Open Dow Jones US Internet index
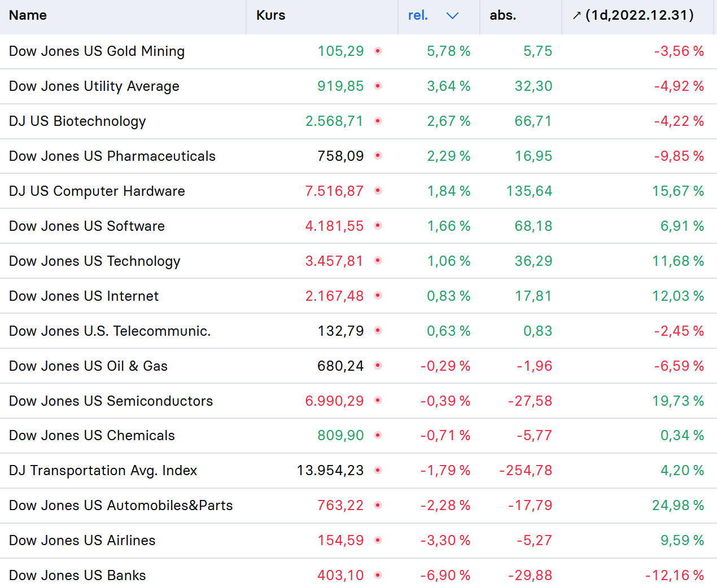 point(84,296)
